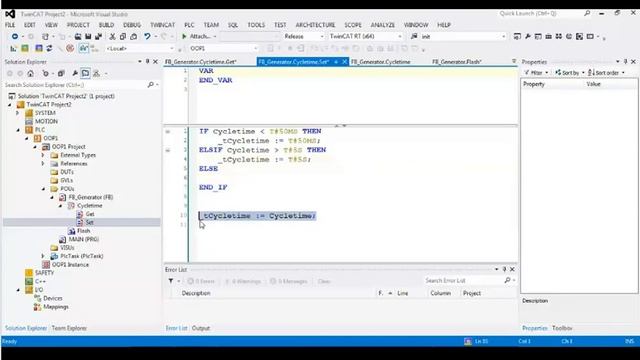640x360 pixels.
Task: Click the Quick Launch search field
Action: click(540, 13)
